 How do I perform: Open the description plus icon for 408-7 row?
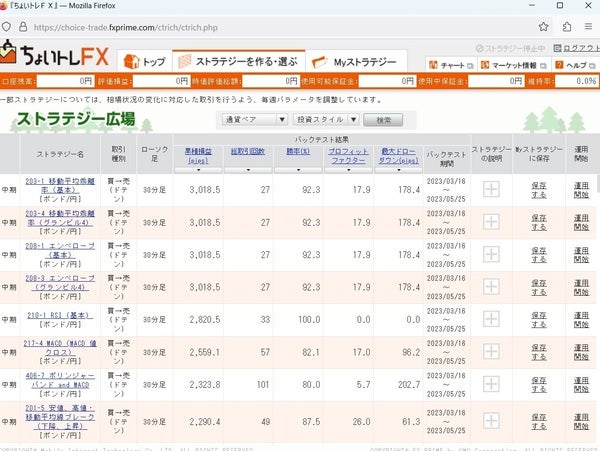pos(491,384)
